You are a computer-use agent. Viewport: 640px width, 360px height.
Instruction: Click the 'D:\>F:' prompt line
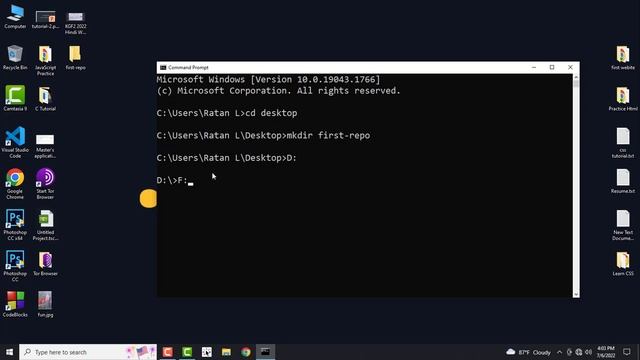pyautogui.click(x=172, y=180)
